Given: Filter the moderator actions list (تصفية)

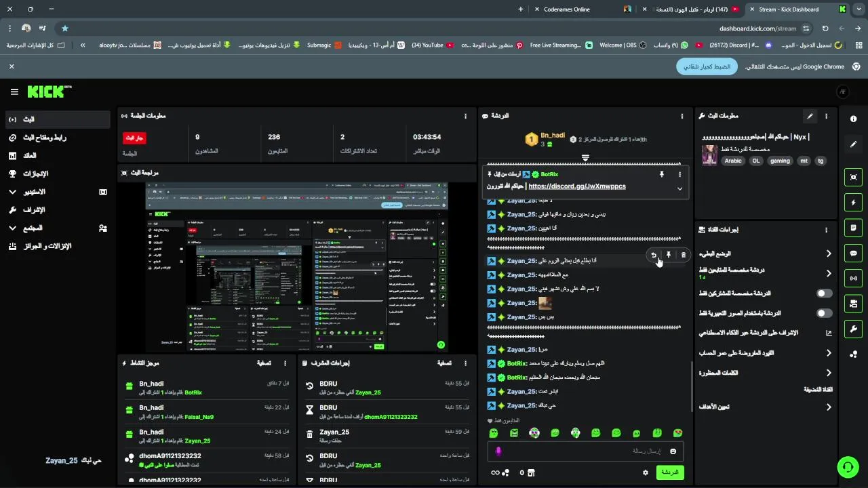Looking at the screenshot, I should pos(444,363).
